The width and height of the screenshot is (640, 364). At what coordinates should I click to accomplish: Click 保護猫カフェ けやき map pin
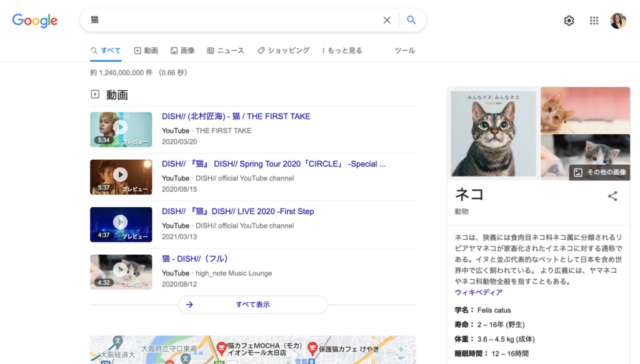(x=312, y=348)
